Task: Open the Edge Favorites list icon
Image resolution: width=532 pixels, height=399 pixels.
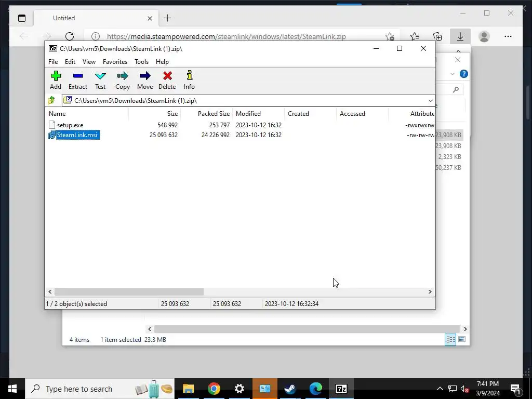Action: 415,36
